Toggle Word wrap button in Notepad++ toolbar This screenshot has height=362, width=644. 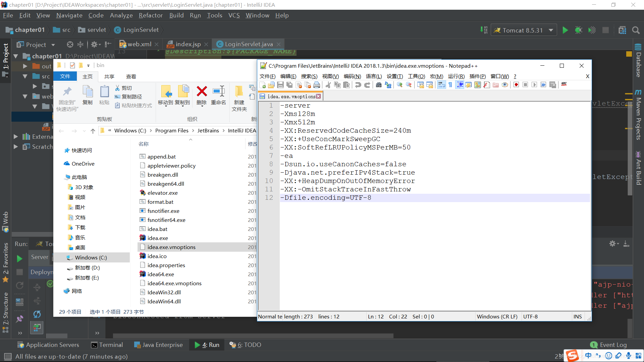[441, 85]
